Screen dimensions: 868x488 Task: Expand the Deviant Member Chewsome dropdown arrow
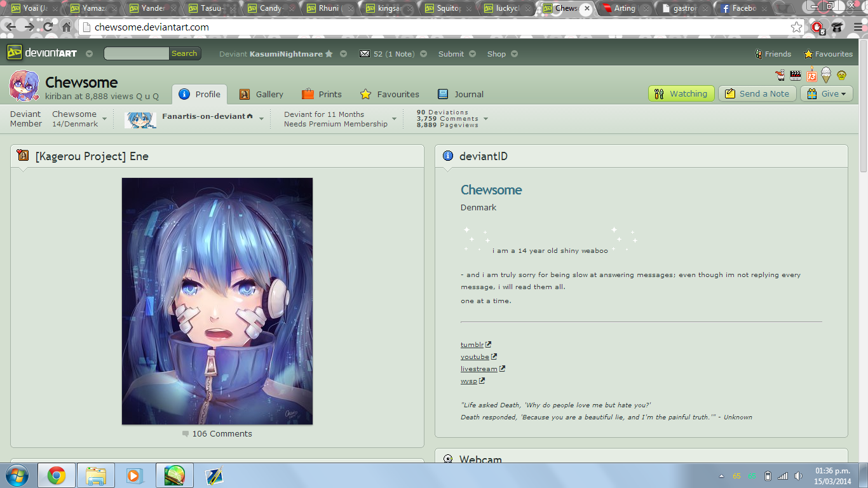104,119
